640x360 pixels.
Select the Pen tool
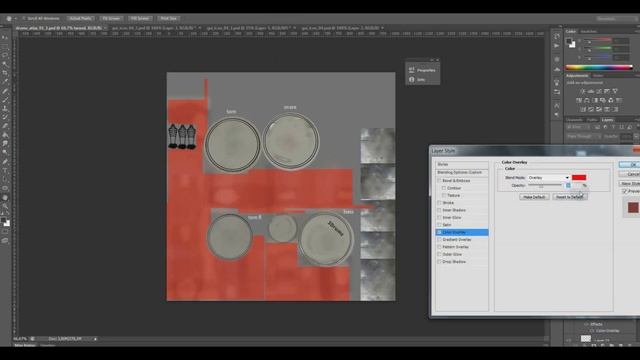click(5, 162)
